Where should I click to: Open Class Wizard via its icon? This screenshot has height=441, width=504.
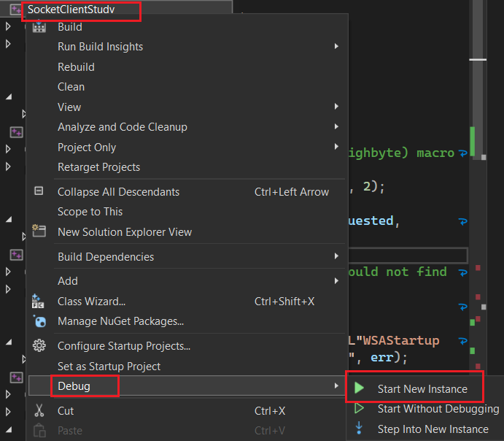tap(39, 301)
